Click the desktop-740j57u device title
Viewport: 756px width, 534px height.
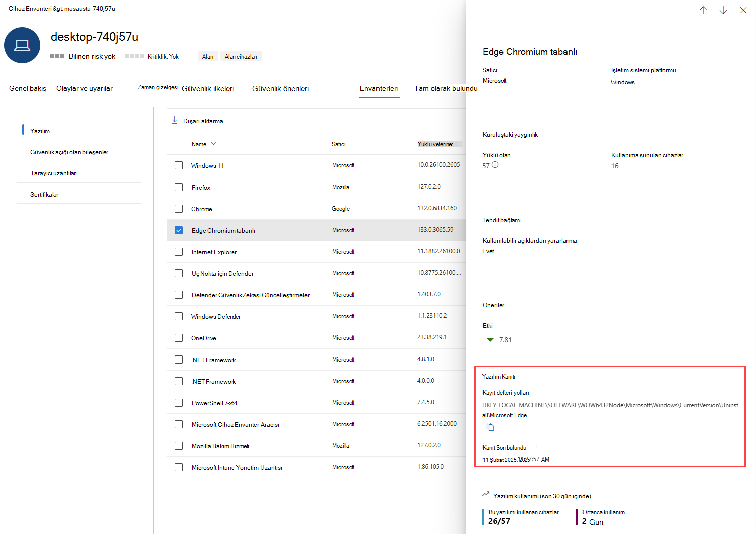[x=94, y=37]
